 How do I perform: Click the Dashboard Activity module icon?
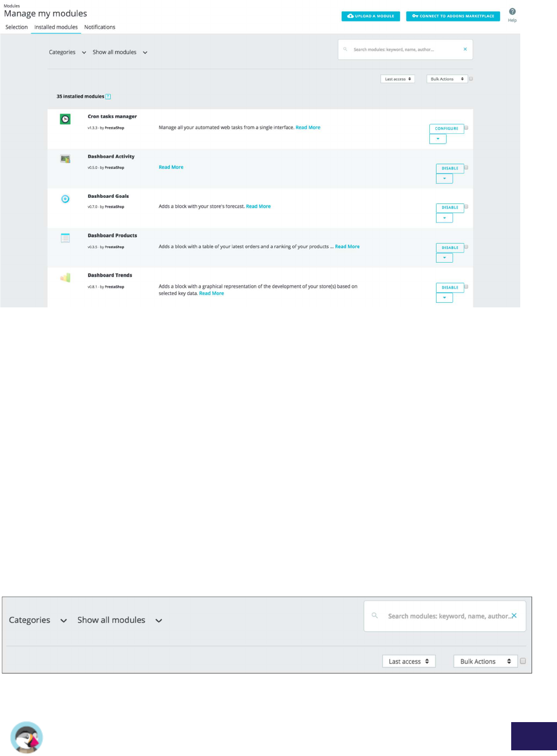(x=66, y=159)
